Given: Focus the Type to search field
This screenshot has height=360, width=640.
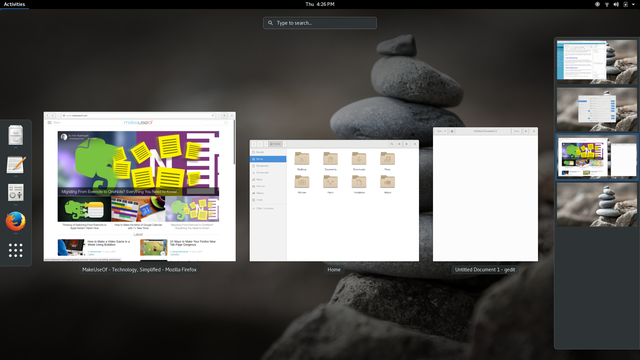Looking at the screenshot, I should point(320,23).
